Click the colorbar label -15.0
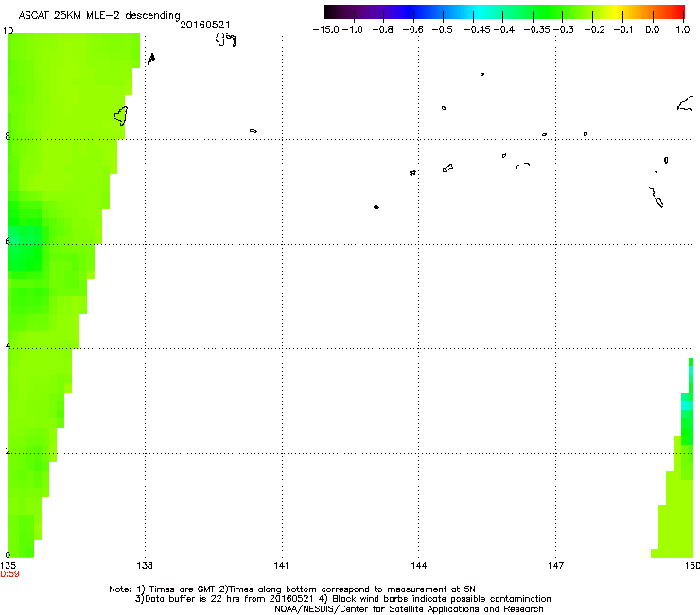700x615 pixels. tap(326, 30)
